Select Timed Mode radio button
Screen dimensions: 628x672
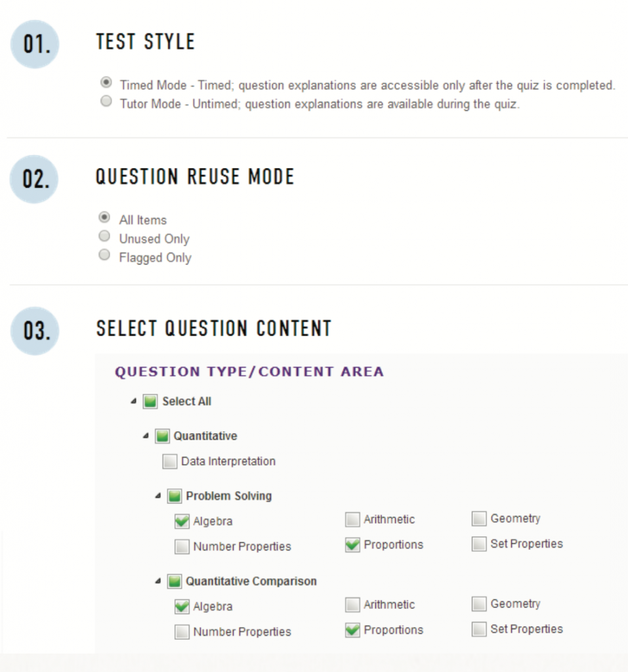pyautogui.click(x=106, y=82)
